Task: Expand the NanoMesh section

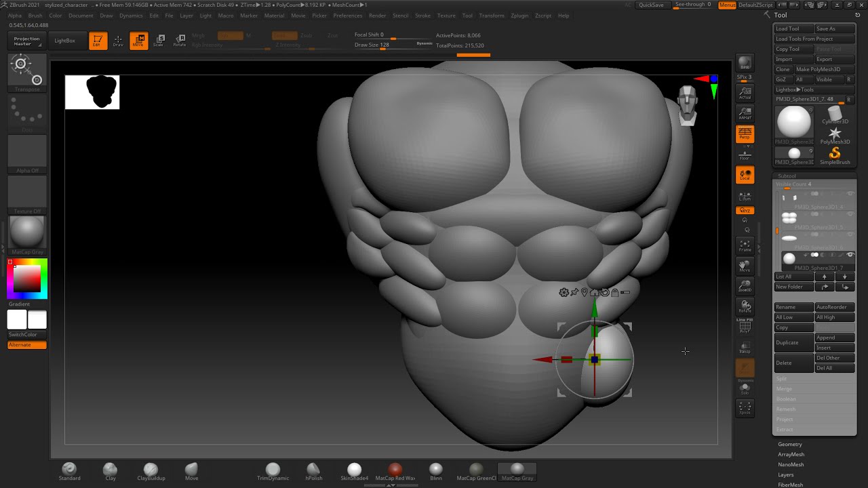Action: [791, 465]
